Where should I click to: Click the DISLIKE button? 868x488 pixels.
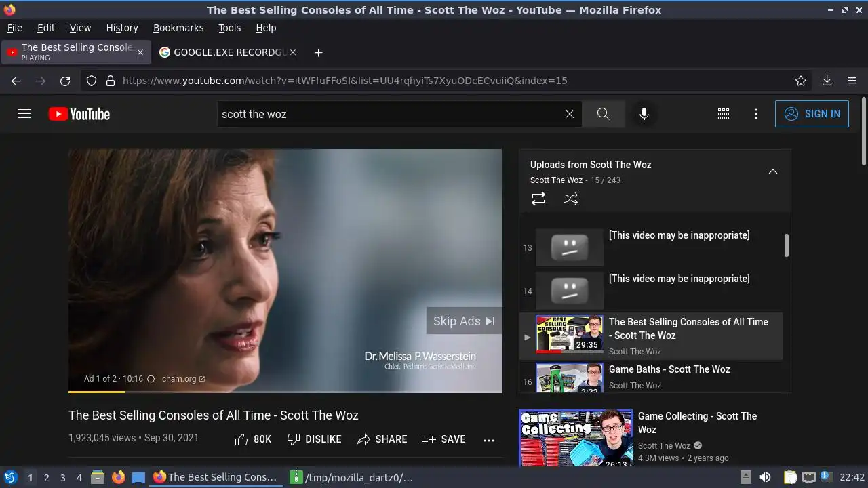[314, 439]
